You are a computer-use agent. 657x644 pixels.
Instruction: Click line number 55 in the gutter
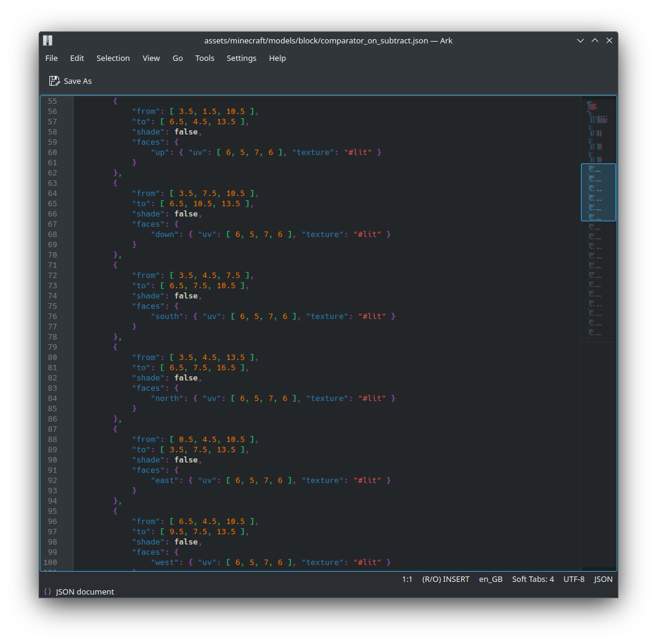(x=52, y=101)
